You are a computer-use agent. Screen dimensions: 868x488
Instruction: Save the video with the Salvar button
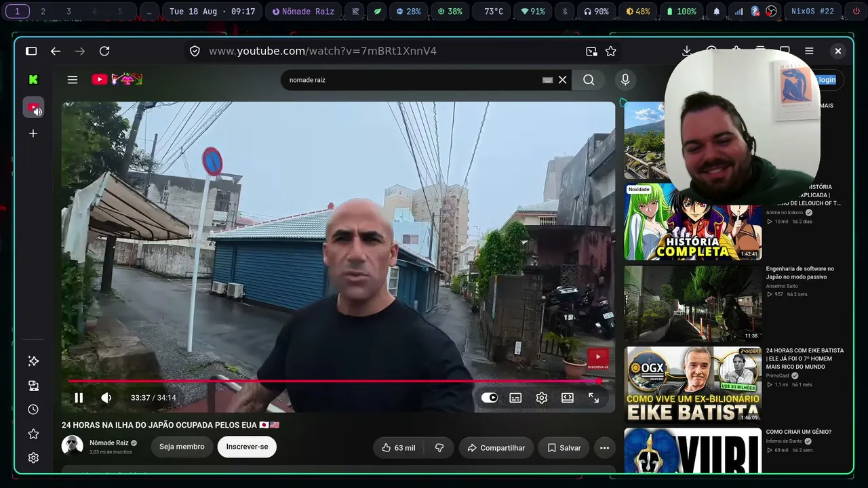point(564,447)
